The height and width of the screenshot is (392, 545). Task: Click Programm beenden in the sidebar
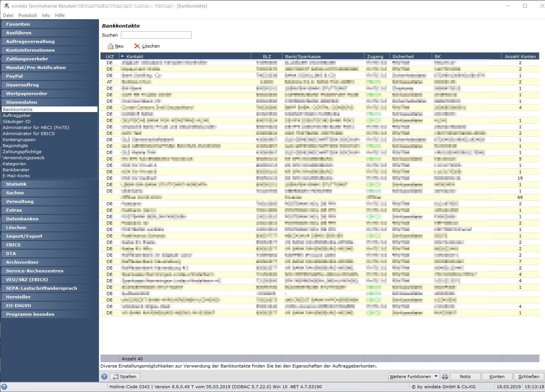49,314
